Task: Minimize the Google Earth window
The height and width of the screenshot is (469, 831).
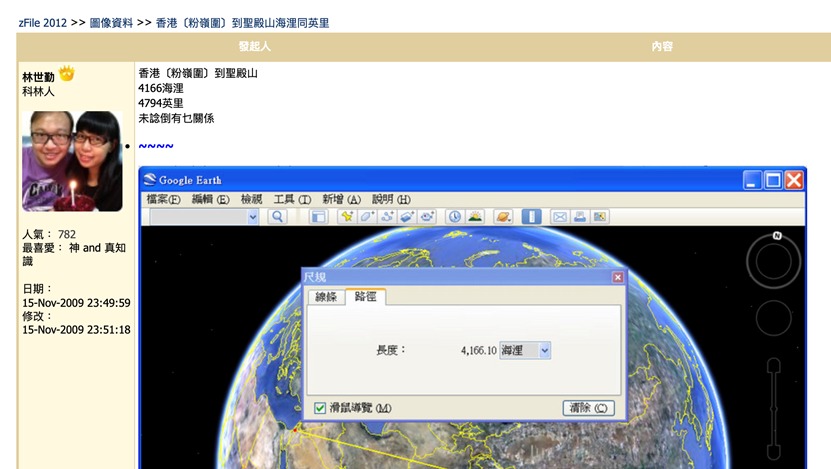Action: (x=752, y=180)
